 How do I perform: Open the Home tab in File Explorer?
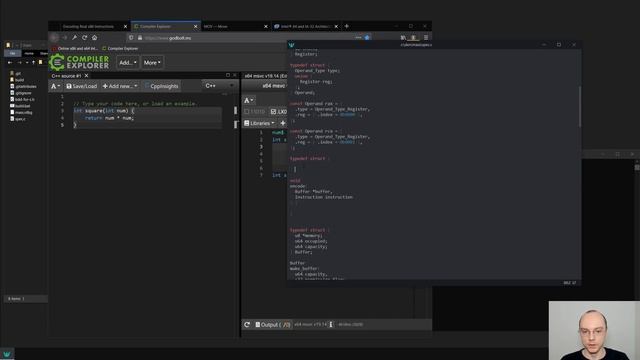click(29, 53)
